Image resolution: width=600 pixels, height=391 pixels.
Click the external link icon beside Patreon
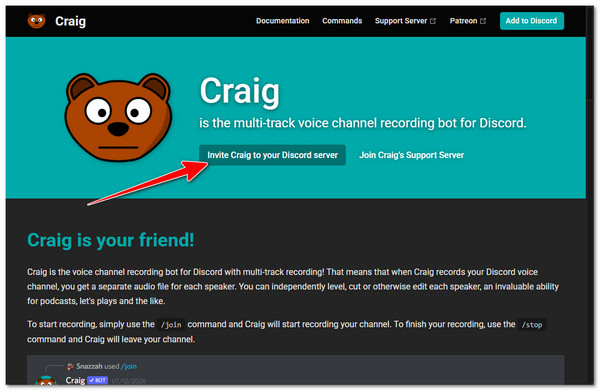click(483, 21)
